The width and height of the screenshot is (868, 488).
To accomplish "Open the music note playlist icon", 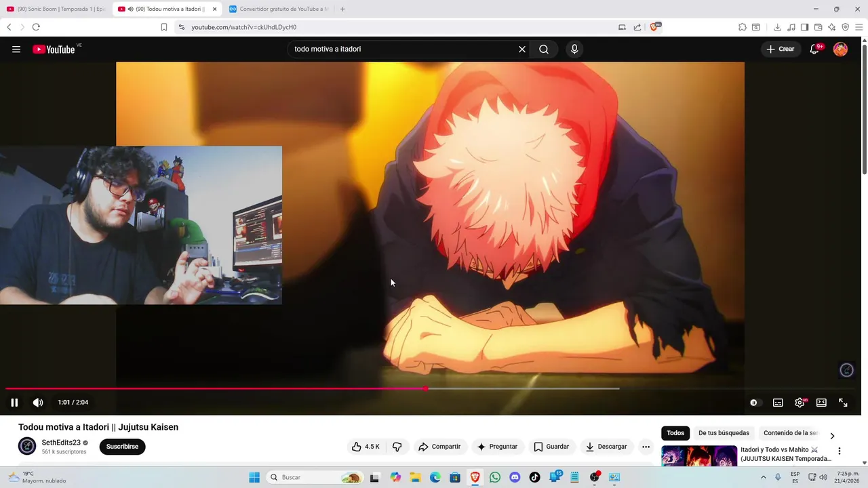I will click(x=791, y=27).
